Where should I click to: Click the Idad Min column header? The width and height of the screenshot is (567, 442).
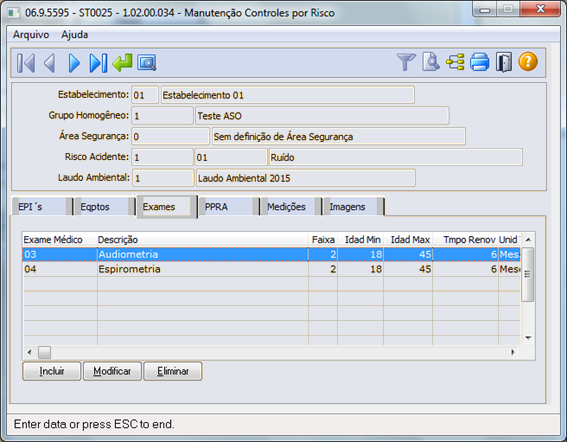[362, 239]
